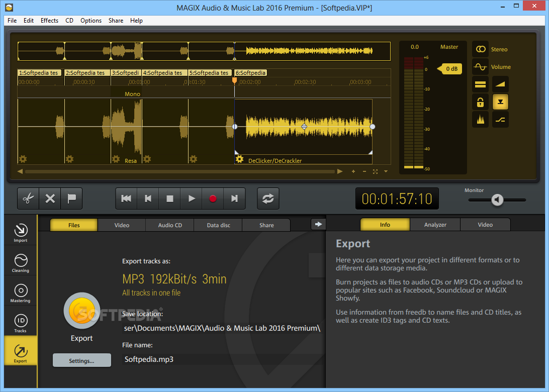Switch to the export Video tab

point(122,225)
